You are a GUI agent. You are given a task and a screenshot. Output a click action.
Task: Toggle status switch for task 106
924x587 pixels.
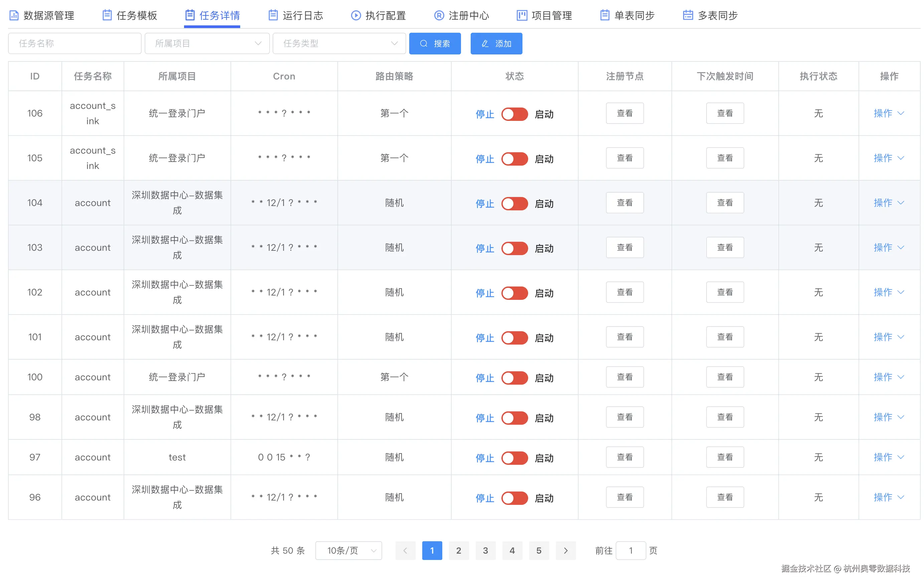[x=514, y=114]
